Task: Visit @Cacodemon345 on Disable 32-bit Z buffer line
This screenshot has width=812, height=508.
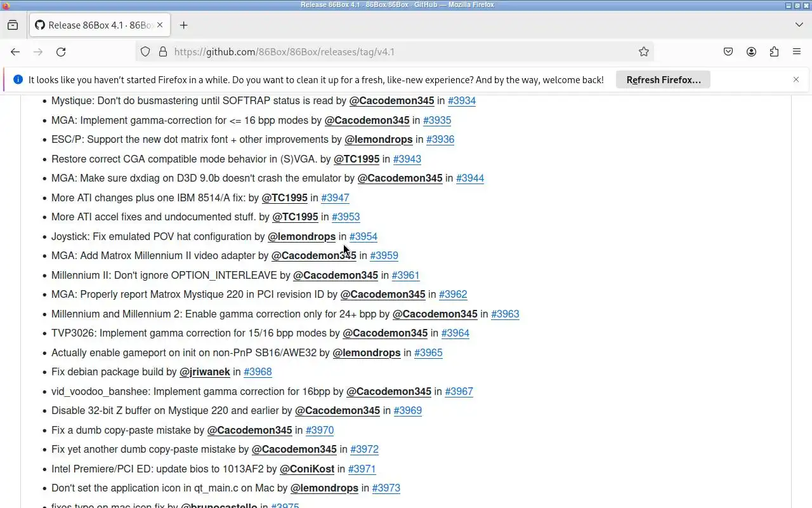Action: tap(337, 411)
